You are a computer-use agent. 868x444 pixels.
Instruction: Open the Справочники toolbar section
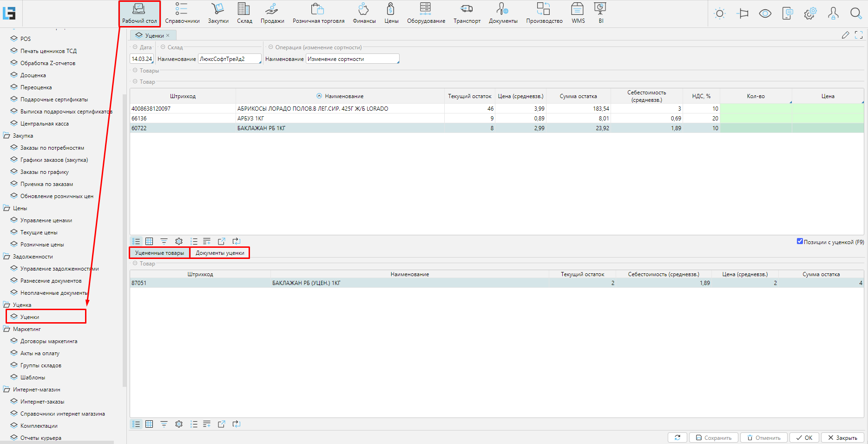(182, 13)
